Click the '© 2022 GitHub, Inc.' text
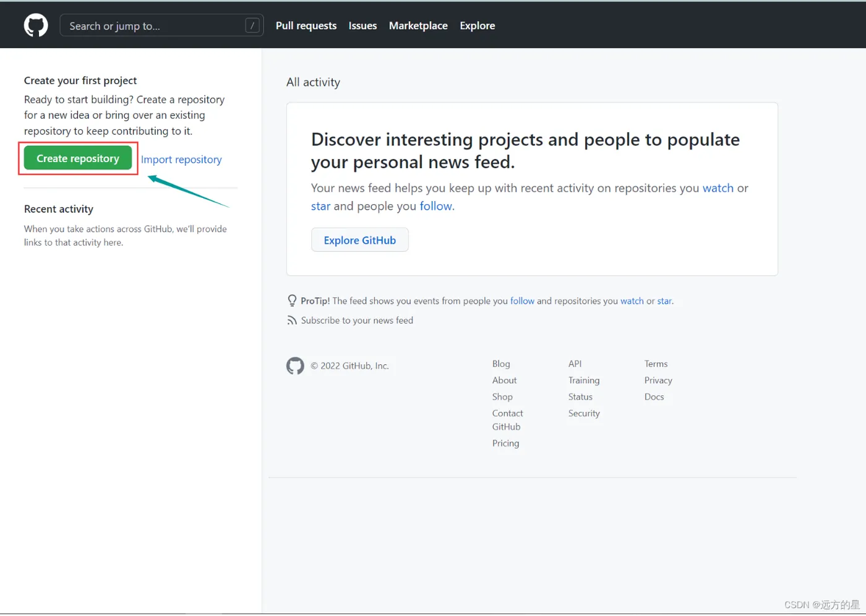 [x=349, y=366]
